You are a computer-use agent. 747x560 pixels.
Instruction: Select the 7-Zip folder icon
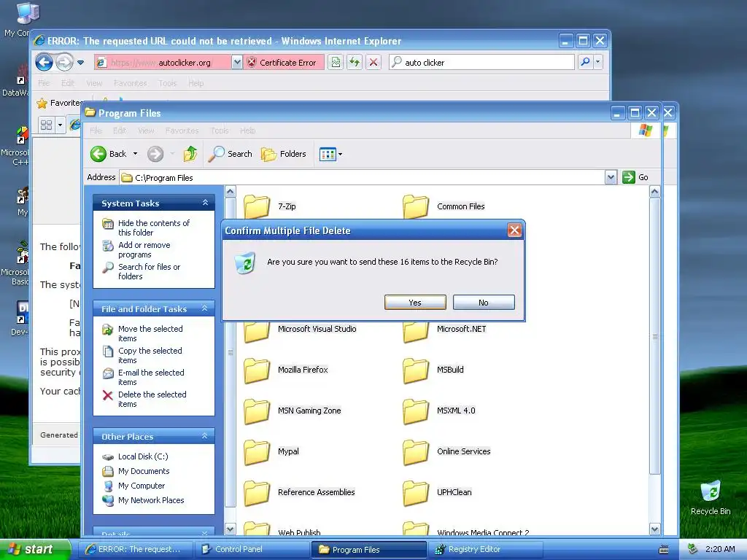click(x=257, y=206)
